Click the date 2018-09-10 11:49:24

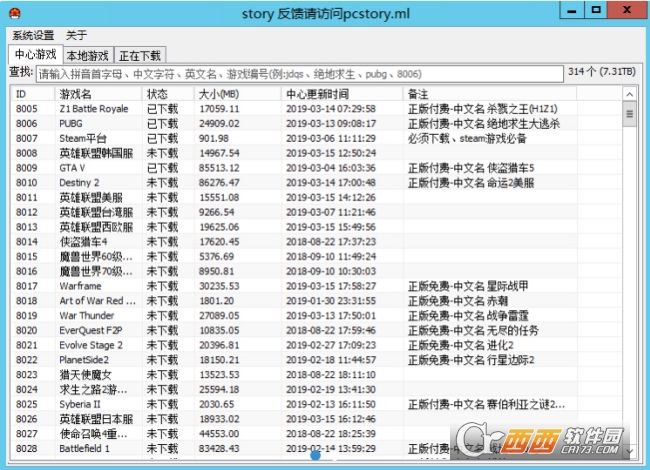[331, 257]
